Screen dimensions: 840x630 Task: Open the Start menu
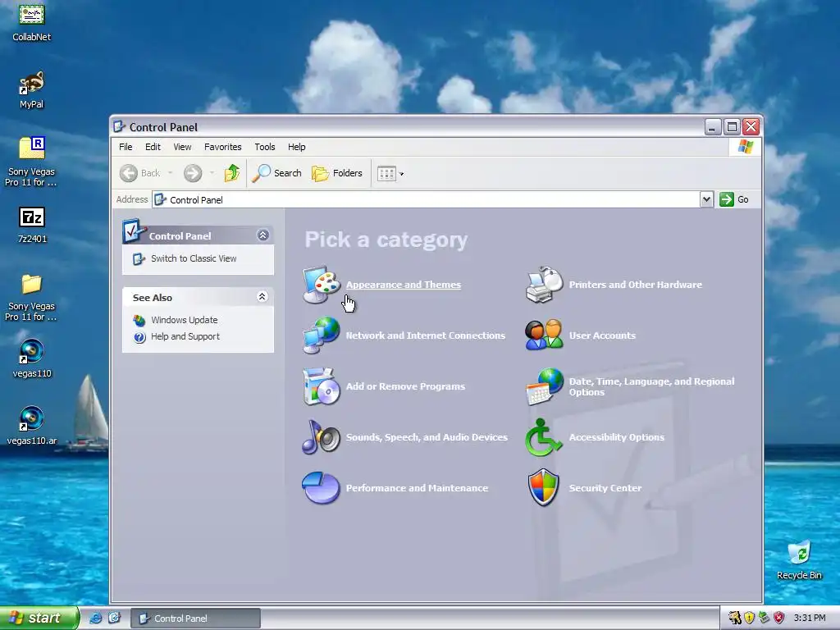(39, 618)
